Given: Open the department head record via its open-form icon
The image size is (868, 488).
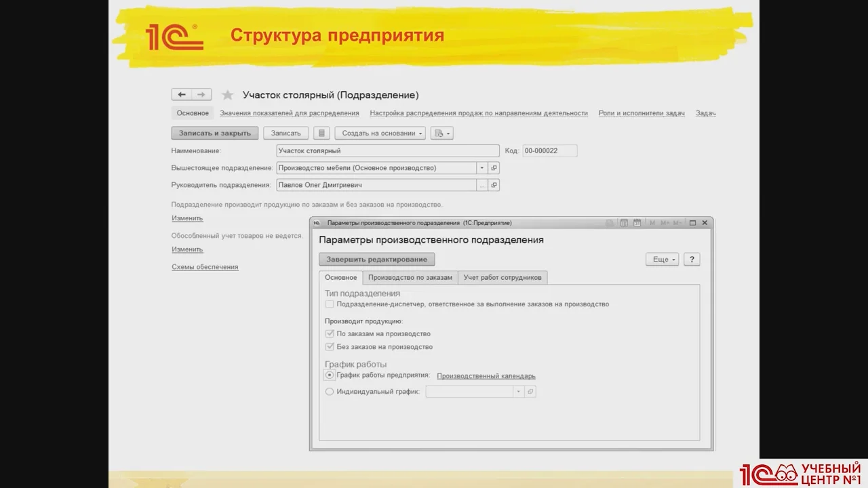Looking at the screenshot, I should click(494, 185).
